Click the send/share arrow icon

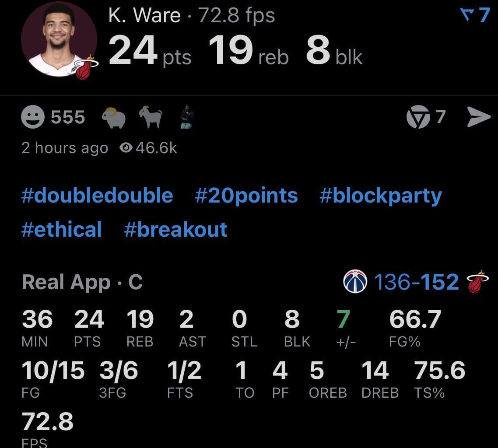tap(479, 116)
